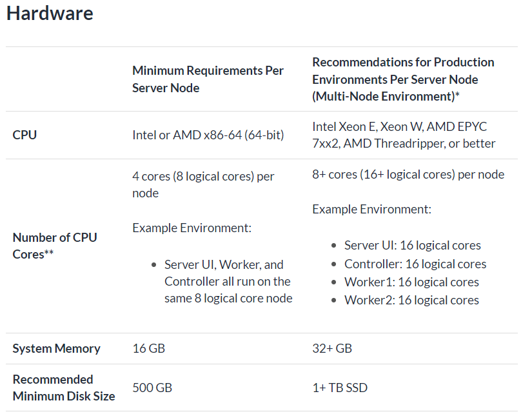Click Example Environment in the minimum column

(x=192, y=228)
